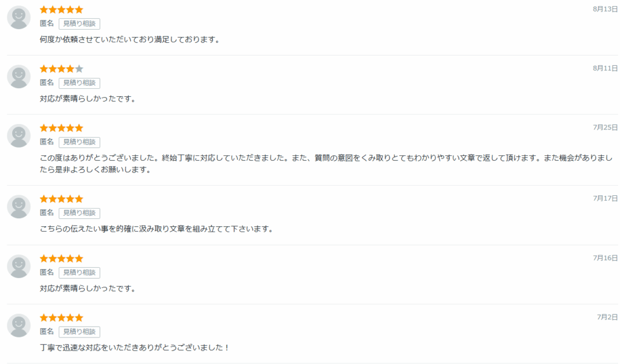The height and width of the screenshot is (364, 620).
Task: Choose the 見積り相談 tag on the 7月2日 review
Action: [x=79, y=331]
